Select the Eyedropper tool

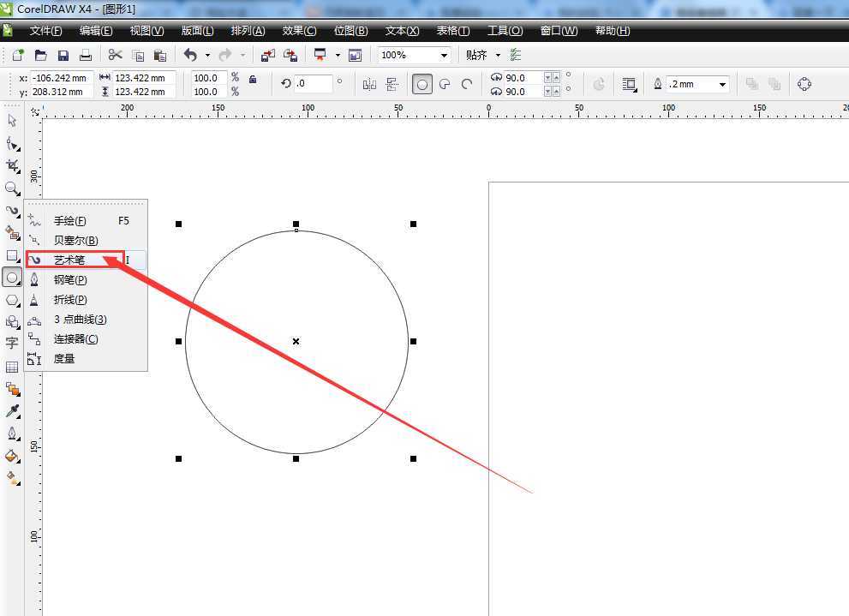tap(12, 412)
